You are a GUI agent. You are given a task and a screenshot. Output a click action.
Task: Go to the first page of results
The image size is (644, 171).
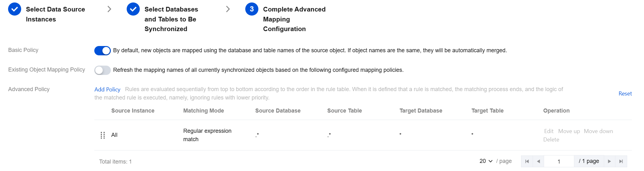point(527,161)
